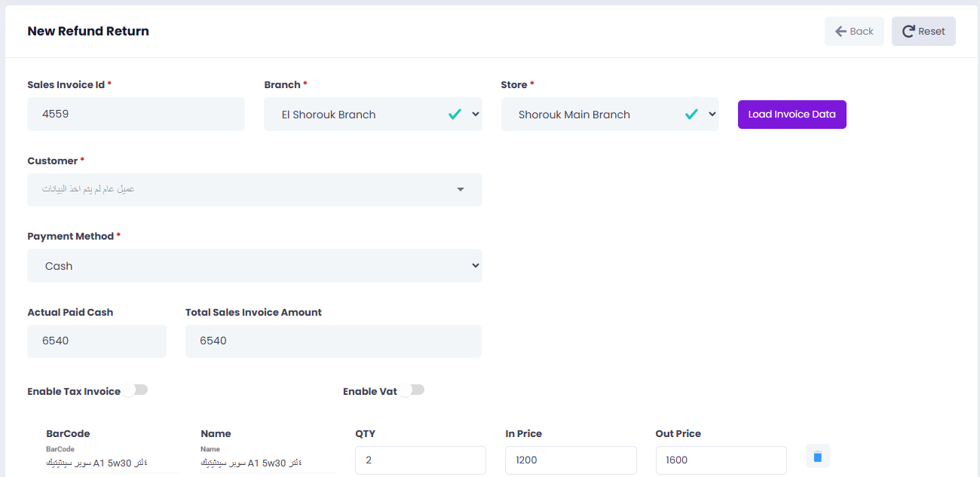
Task: Reset the refund return form
Action: [923, 32]
